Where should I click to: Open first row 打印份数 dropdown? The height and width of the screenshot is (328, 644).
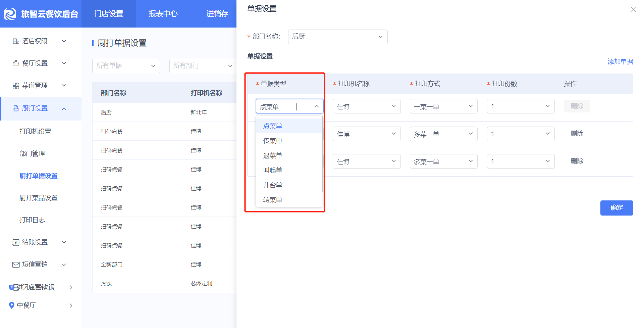tap(521, 106)
